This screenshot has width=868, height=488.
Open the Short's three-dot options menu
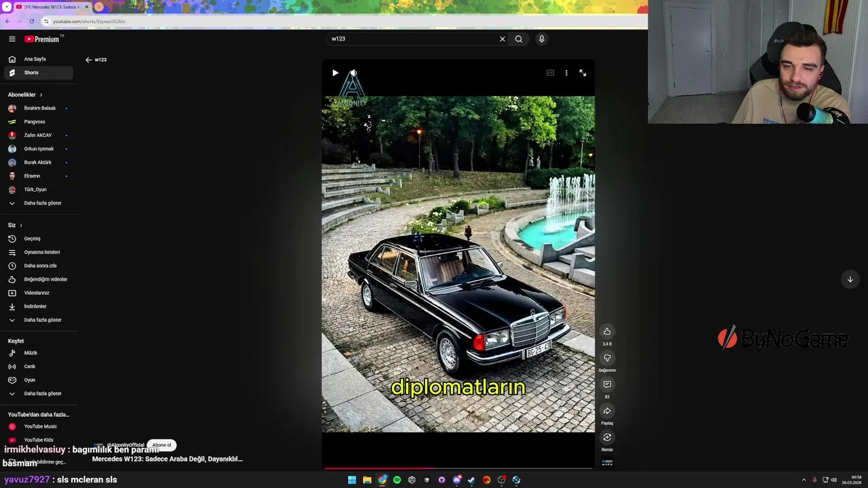566,73
